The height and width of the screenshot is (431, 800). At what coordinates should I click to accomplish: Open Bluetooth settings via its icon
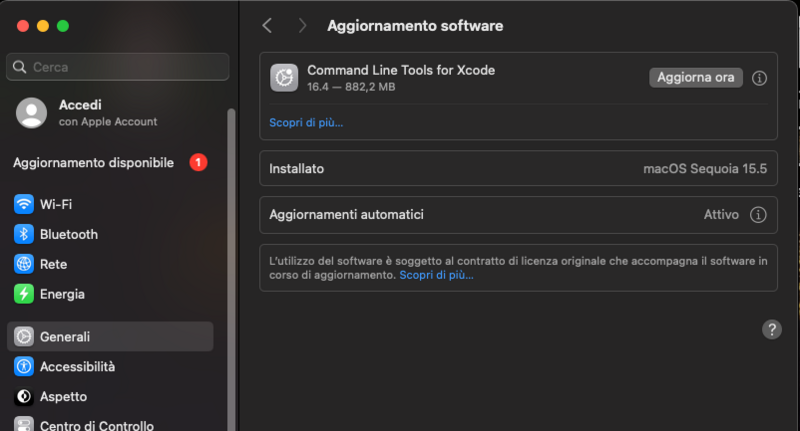[x=24, y=234]
